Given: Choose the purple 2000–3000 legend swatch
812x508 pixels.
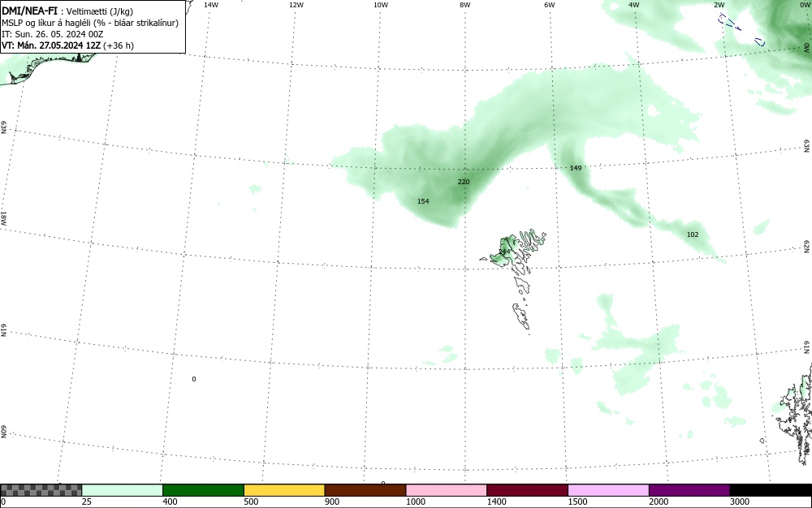Looking at the screenshot, I should tap(689, 490).
